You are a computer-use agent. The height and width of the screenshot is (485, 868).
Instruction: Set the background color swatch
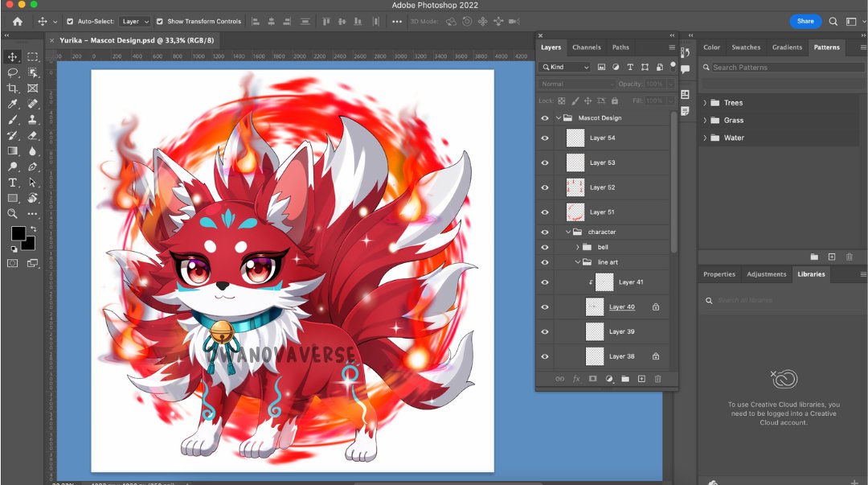30,244
